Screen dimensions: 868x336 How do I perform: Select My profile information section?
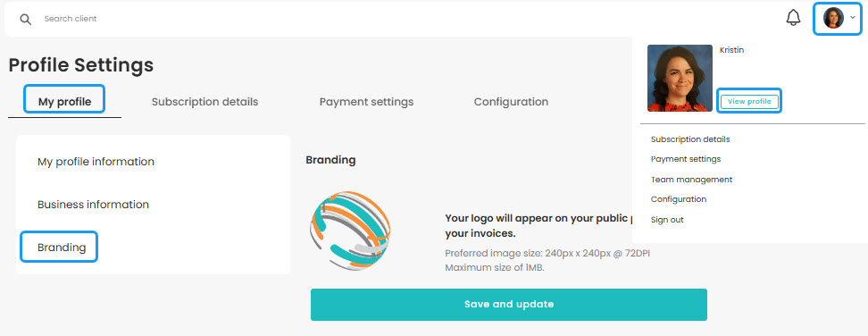coord(96,162)
